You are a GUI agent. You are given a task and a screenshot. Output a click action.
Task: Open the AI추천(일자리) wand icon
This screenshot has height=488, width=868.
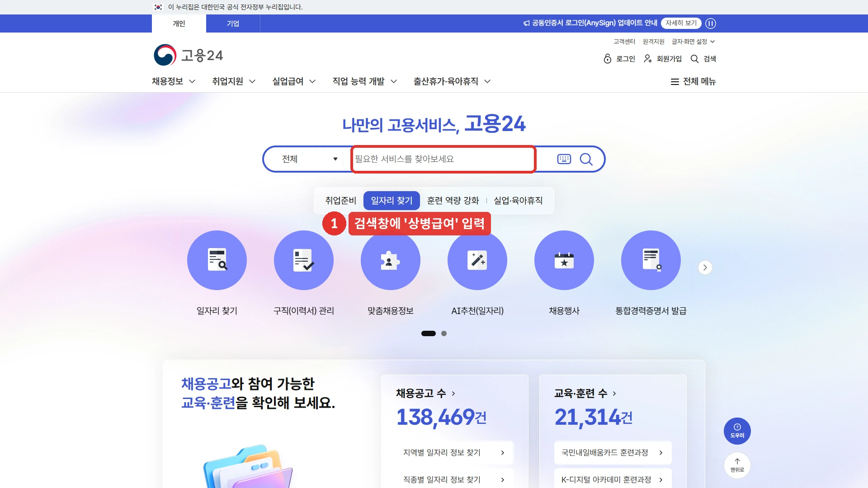pyautogui.click(x=477, y=260)
